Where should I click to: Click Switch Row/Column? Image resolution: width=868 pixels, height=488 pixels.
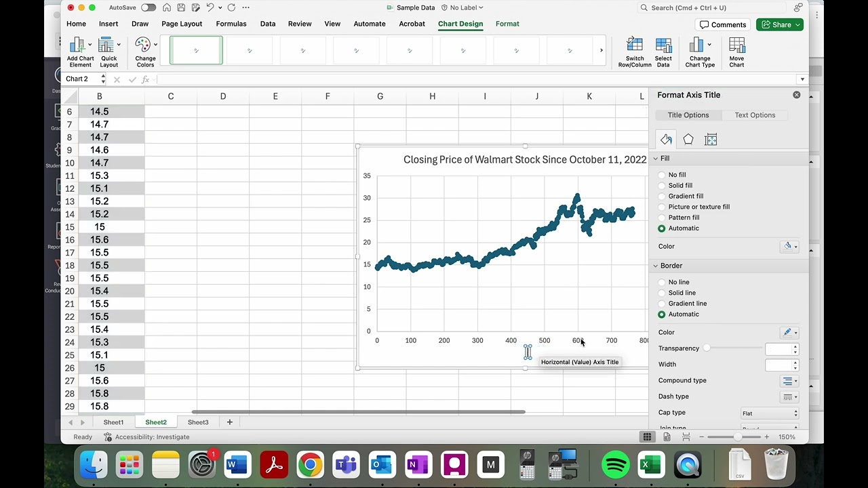635,52
